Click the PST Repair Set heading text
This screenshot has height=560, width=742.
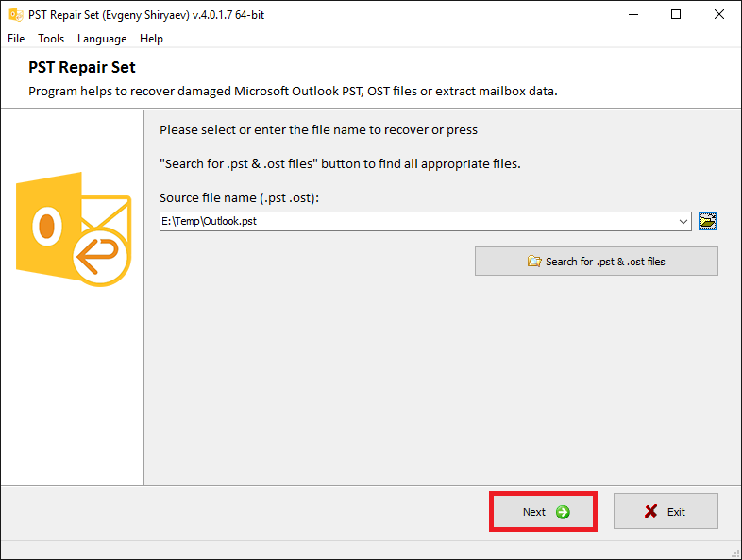82,67
